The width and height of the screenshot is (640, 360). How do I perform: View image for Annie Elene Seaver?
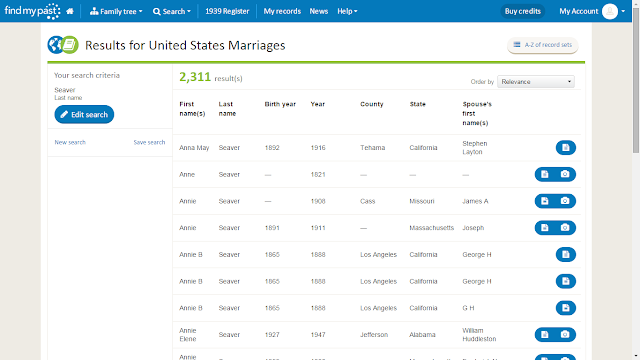coord(565,335)
